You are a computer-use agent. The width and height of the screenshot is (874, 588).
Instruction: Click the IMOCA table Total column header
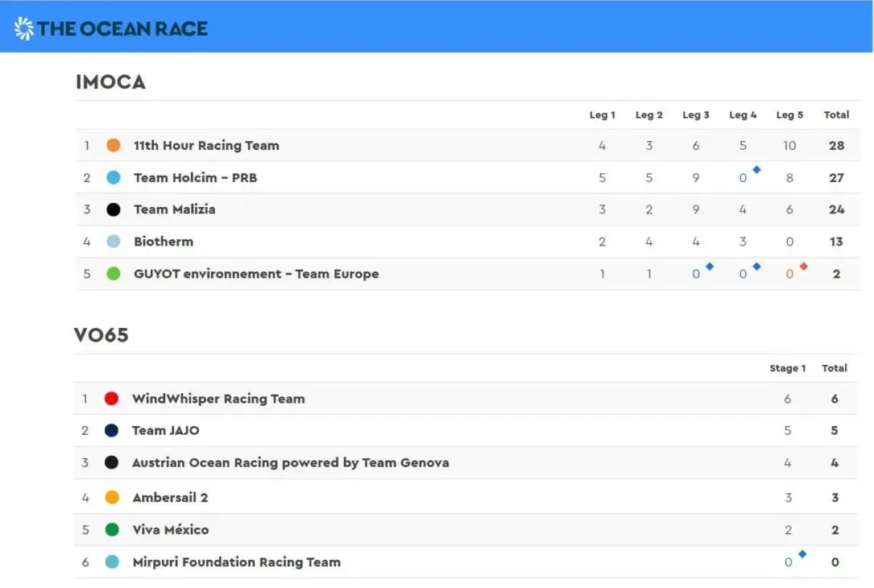coord(836,115)
